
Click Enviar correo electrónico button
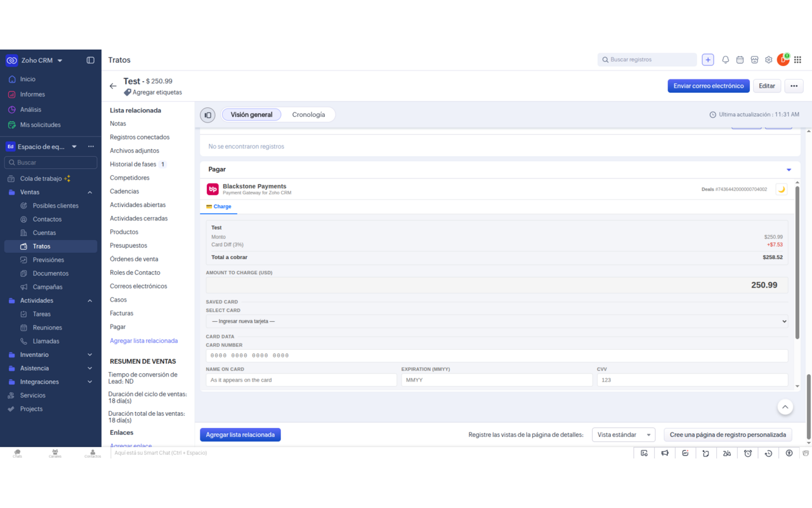click(709, 86)
